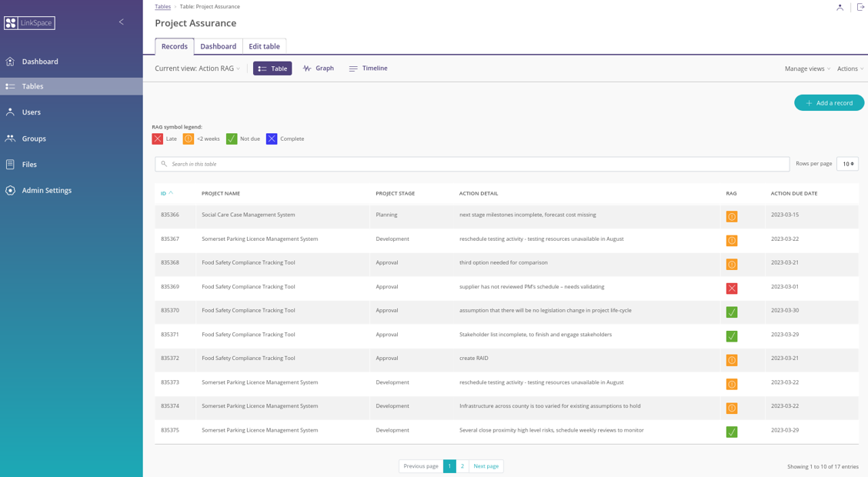The image size is (868, 477).
Task: Open the Dashboard tab next to Records
Action: coord(218,46)
